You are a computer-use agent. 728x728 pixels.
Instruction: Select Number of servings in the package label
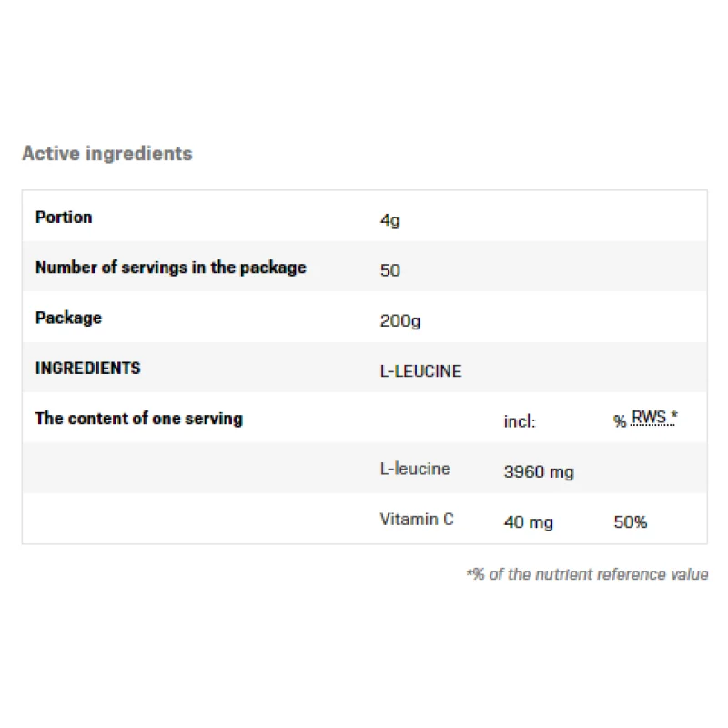point(170,268)
